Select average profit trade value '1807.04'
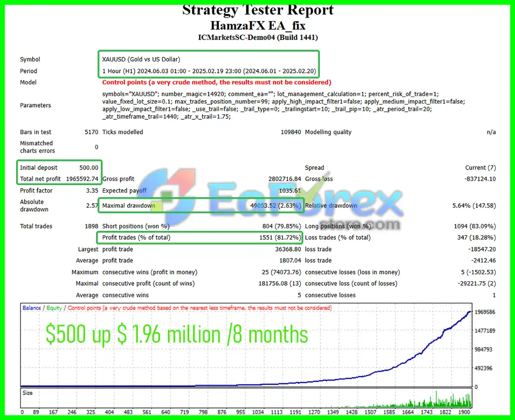 pos(290,261)
